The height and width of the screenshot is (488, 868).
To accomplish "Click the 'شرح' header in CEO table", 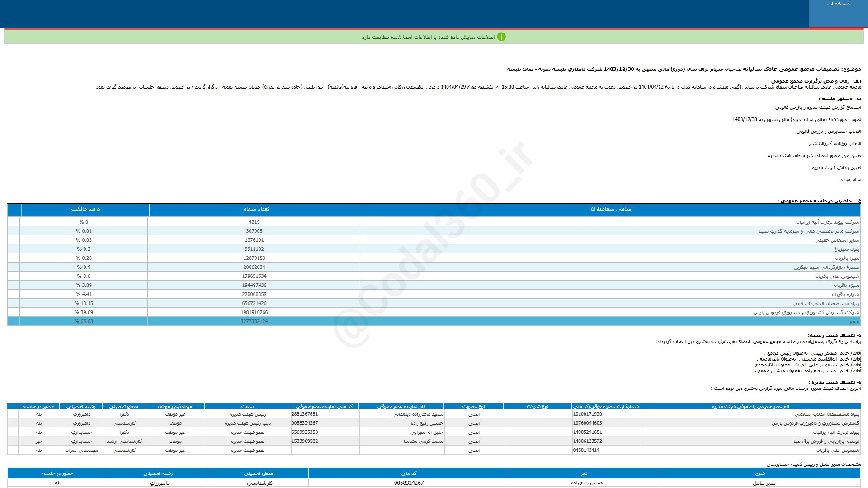I will click(x=760, y=473).
